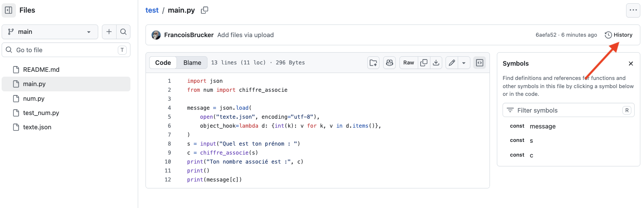View Raw file contents
Image resolution: width=644 pixels, height=208 pixels.
[409, 62]
